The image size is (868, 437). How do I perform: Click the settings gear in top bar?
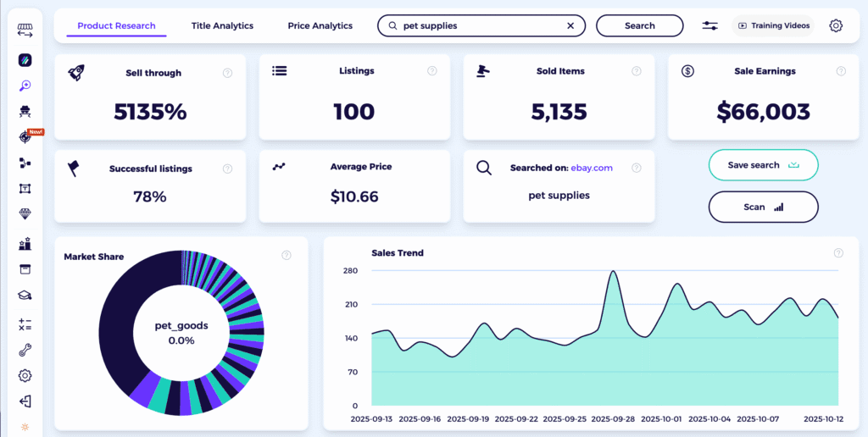click(836, 25)
